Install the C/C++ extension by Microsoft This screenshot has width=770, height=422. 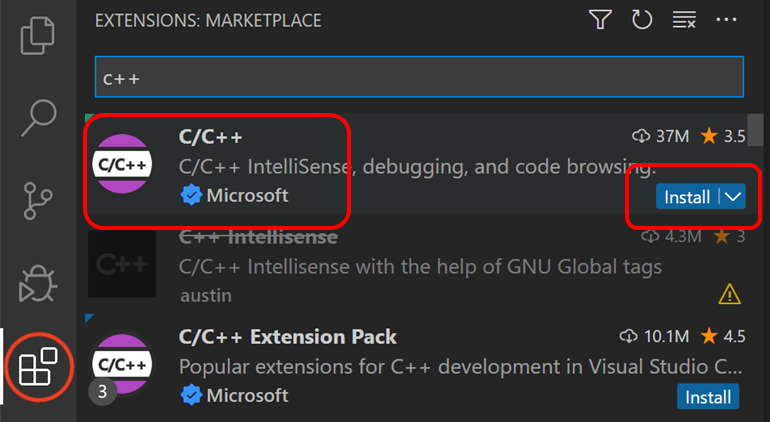(x=687, y=197)
